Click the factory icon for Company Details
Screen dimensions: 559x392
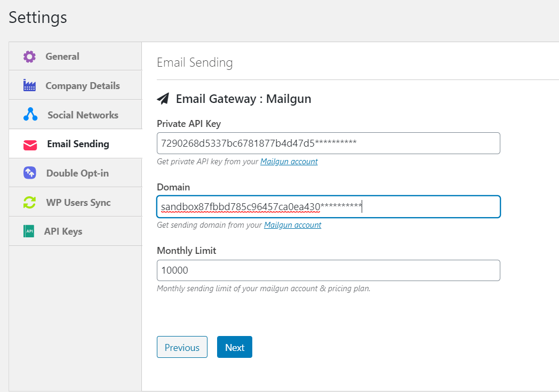[29, 85]
